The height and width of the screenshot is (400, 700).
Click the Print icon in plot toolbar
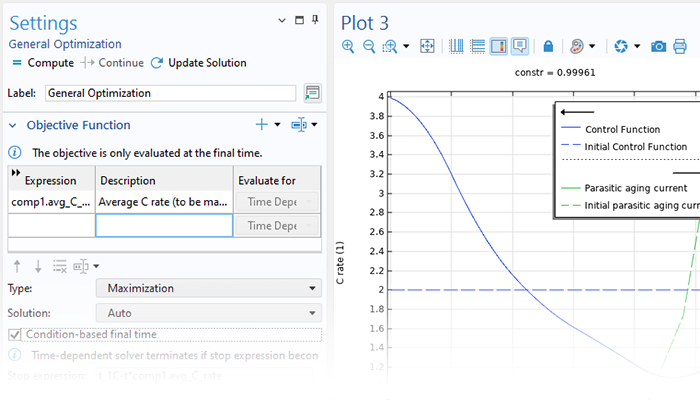click(680, 46)
